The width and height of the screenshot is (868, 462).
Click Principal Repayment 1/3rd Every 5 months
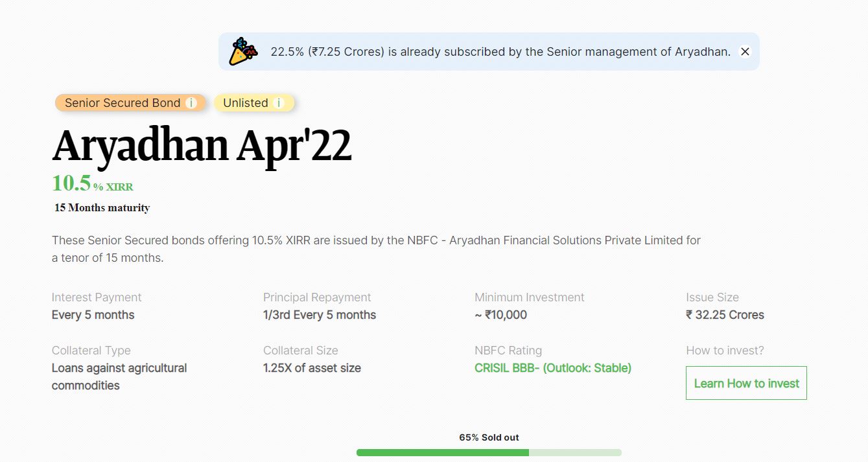320,315
